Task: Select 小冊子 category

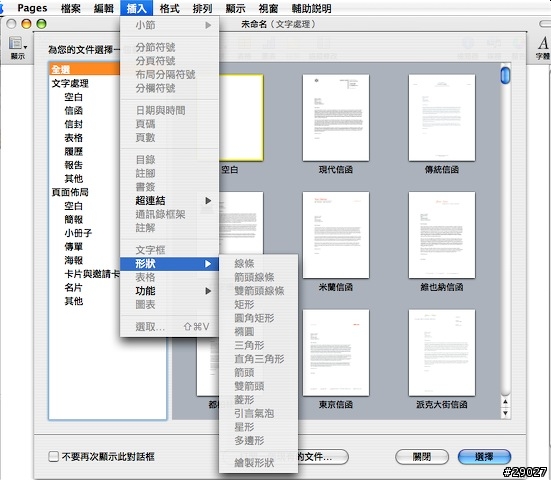Action: [78, 233]
